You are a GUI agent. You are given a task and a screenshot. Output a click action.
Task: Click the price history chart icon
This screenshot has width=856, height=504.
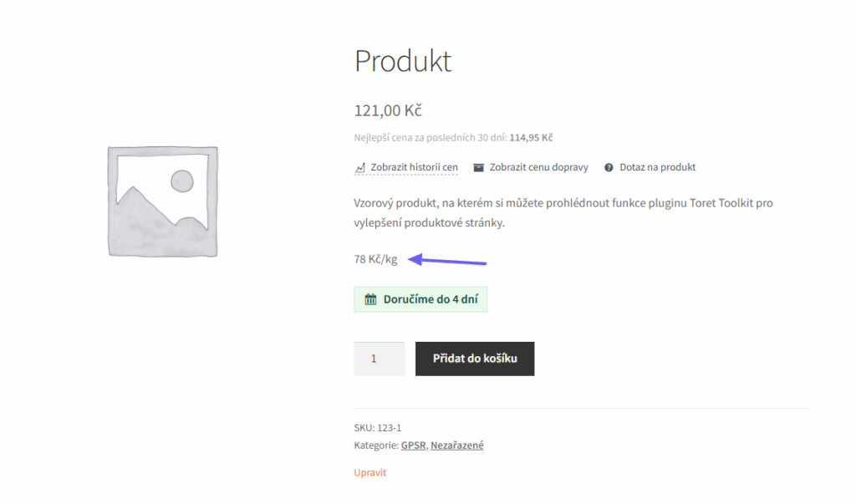(359, 166)
